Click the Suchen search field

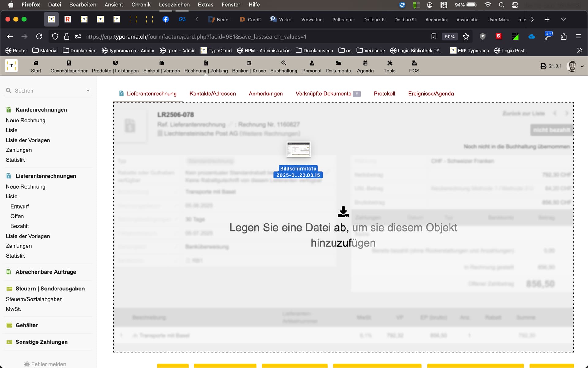coord(47,91)
